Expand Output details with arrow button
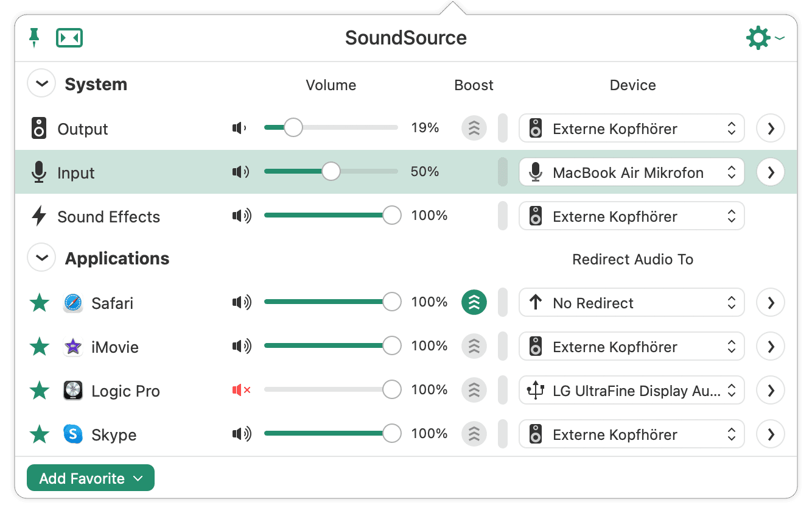 tap(771, 129)
